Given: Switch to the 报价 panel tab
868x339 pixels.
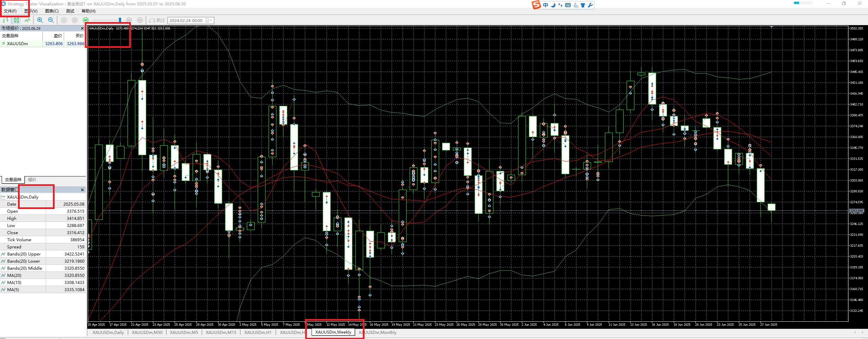Looking at the screenshot, I should coord(32,180).
